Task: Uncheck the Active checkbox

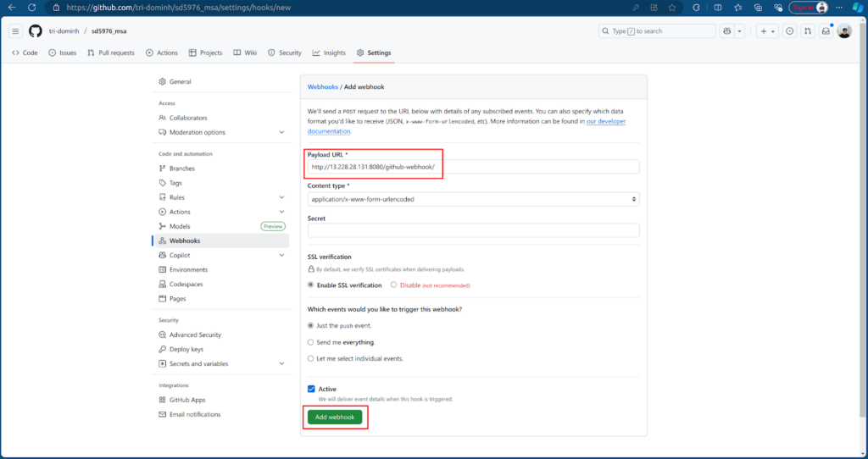Action: coord(311,389)
